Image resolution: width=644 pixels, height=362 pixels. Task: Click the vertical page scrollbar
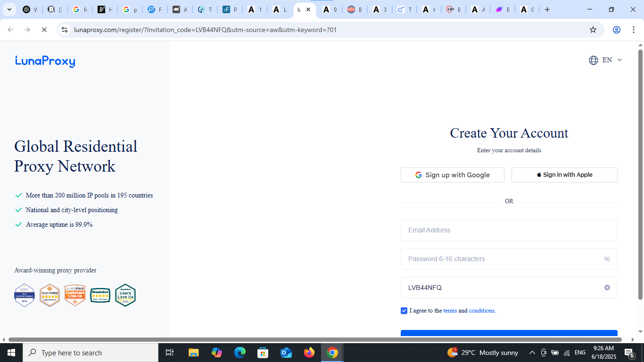640,174
